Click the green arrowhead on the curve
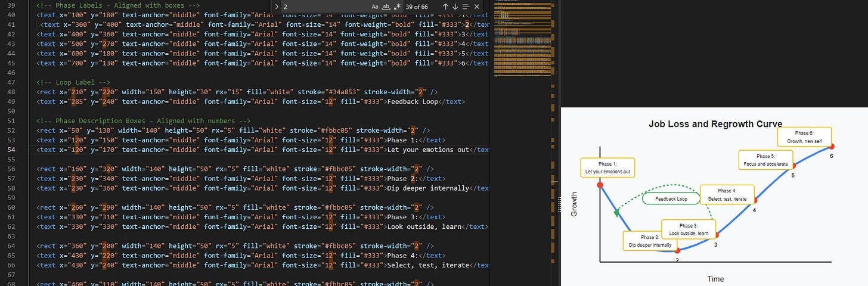868x286 pixels. 617,212
